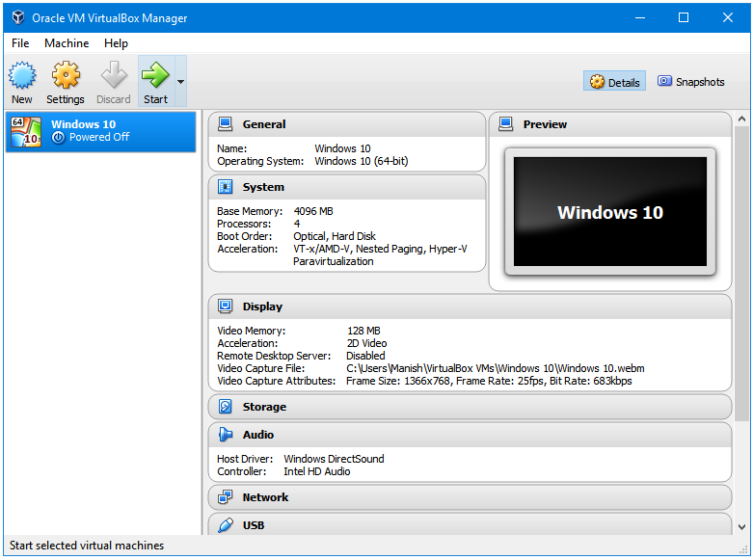The height and width of the screenshot is (560, 753).
Task: Click the System chip icon
Action: click(226, 187)
